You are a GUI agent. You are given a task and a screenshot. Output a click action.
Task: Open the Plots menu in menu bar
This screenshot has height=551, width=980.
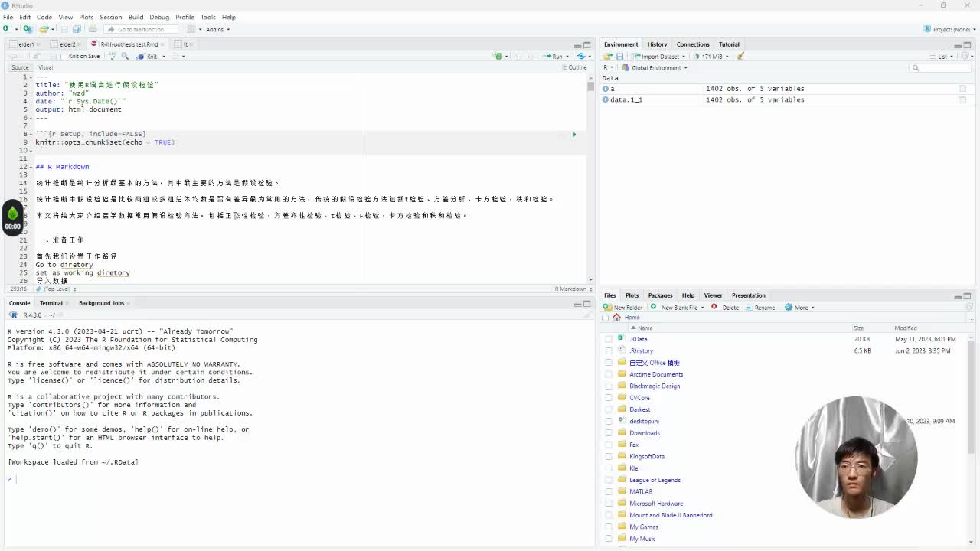point(86,17)
